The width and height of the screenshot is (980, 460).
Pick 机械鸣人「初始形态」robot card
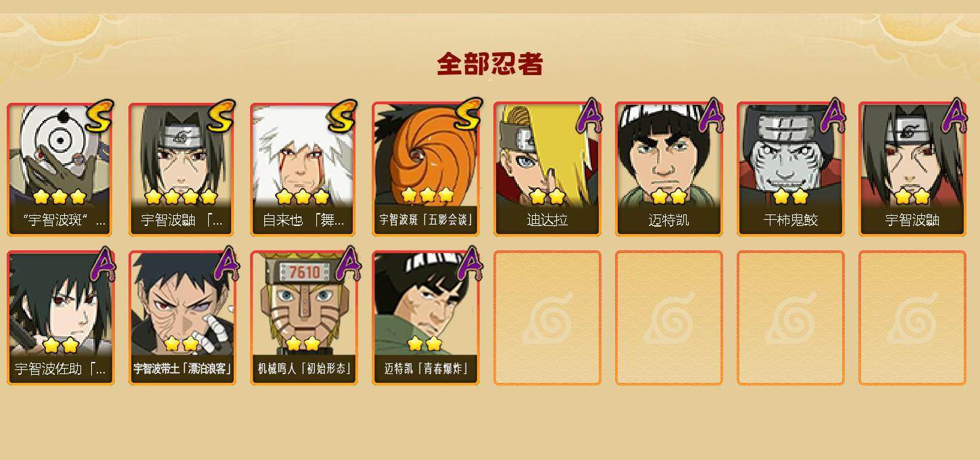[x=304, y=318]
